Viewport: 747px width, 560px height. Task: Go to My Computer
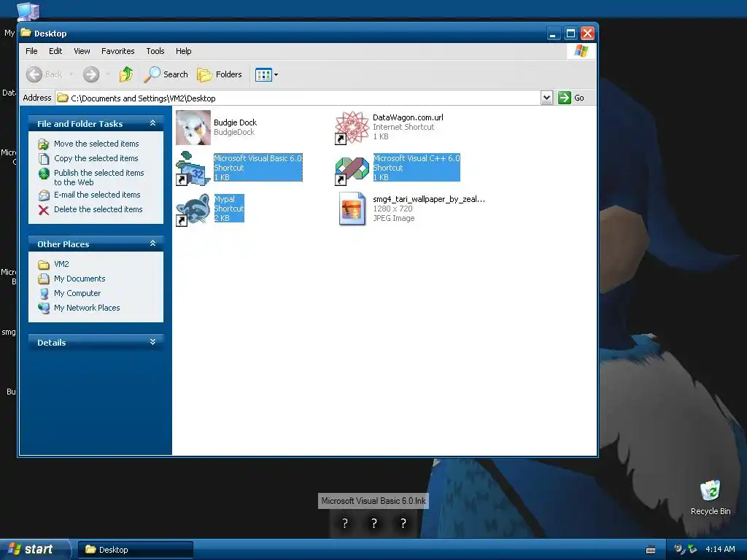coord(77,293)
